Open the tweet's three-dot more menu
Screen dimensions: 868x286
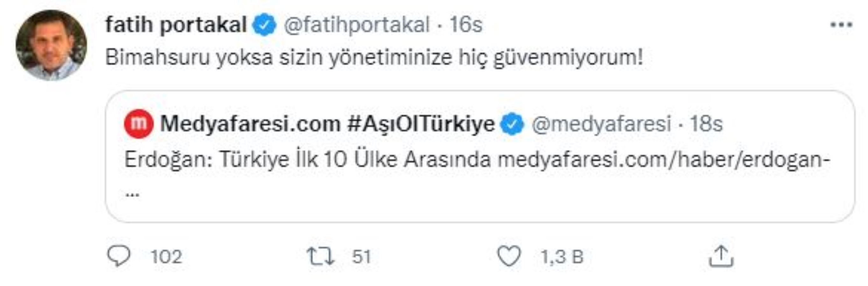[841, 25]
